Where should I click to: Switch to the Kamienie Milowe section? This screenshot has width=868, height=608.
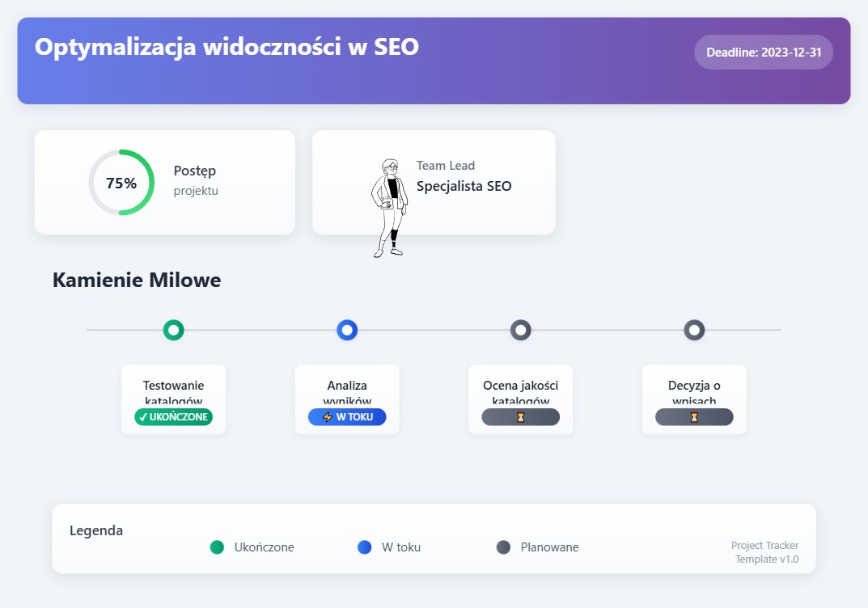(x=136, y=280)
